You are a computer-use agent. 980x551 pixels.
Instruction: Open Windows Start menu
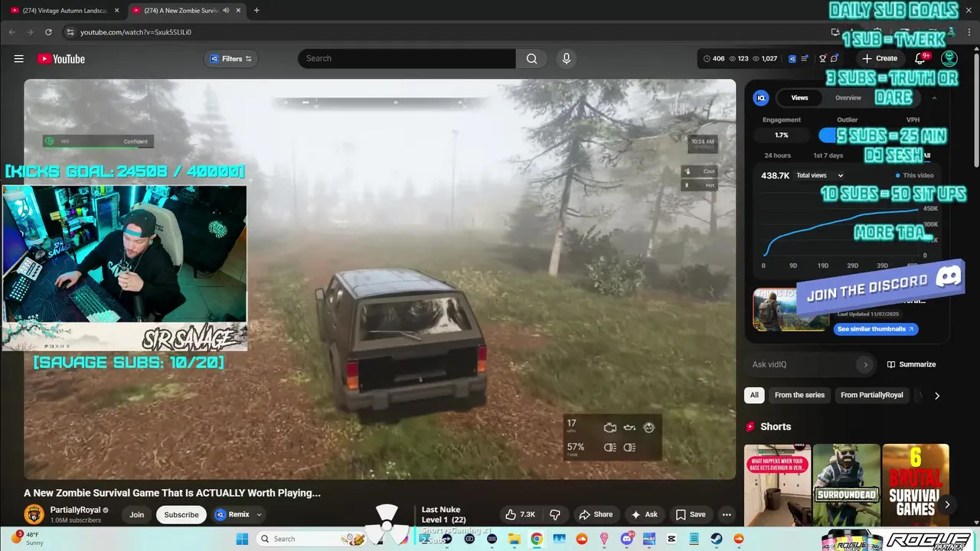pyautogui.click(x=242, y=539)
